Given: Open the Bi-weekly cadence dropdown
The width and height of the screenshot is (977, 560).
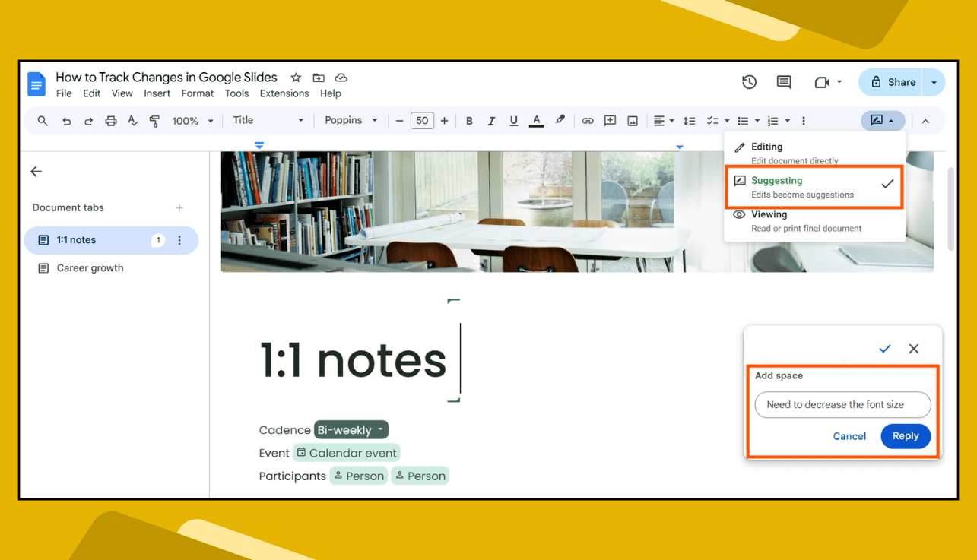Looking at the screenshot, I should (351, 429).
